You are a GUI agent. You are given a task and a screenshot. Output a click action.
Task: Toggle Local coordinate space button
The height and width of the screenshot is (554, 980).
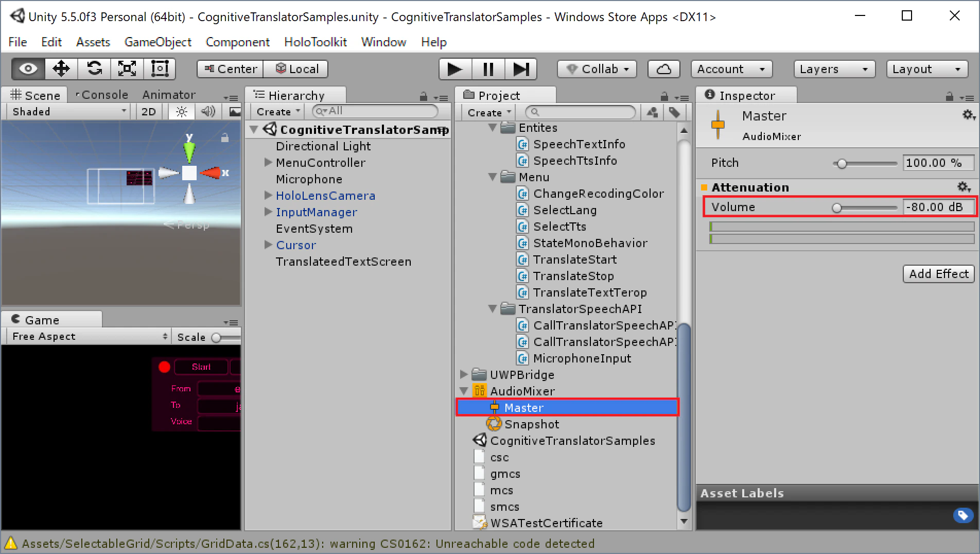[x=296, y=69]
